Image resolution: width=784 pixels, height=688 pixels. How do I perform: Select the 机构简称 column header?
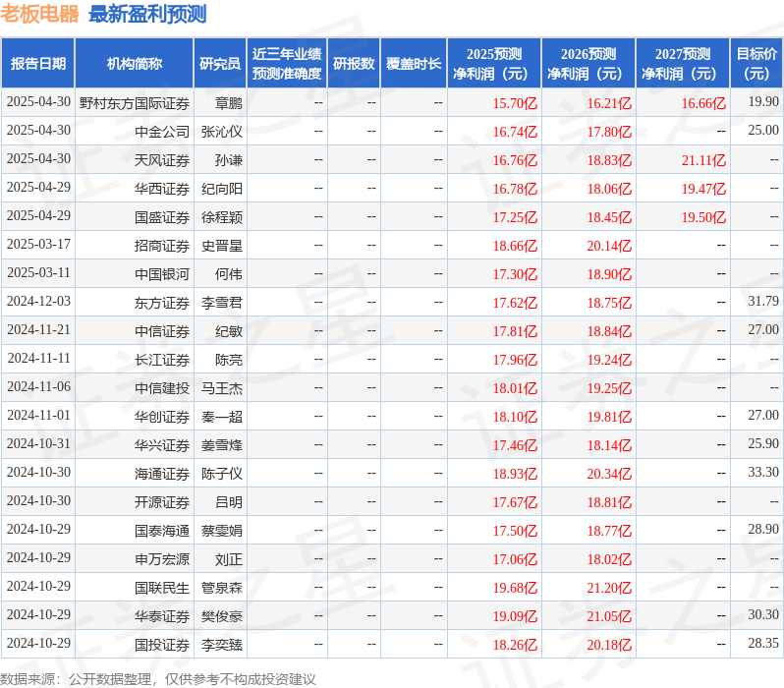click(x=134, y=64)
